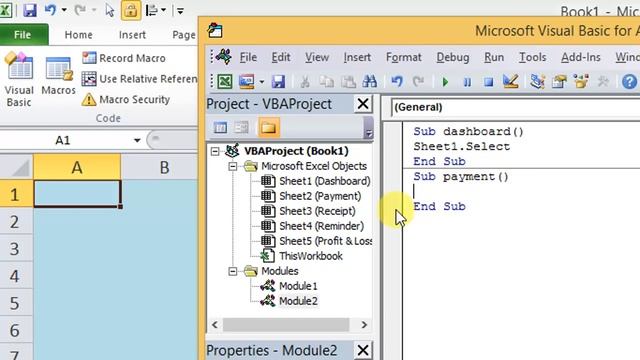This screenshot has height=360, width=640.
Task: Click View Code icon in Project pane
Action: click(220, 128)
